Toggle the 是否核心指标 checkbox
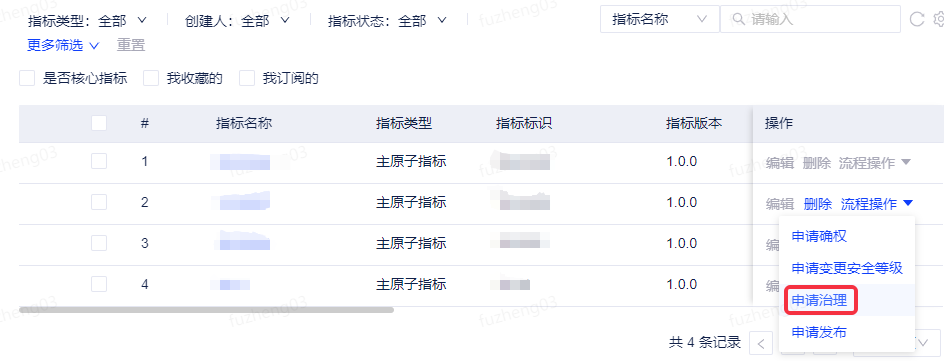Viewport: 944px width, 361px height. [x=27, y=78]
